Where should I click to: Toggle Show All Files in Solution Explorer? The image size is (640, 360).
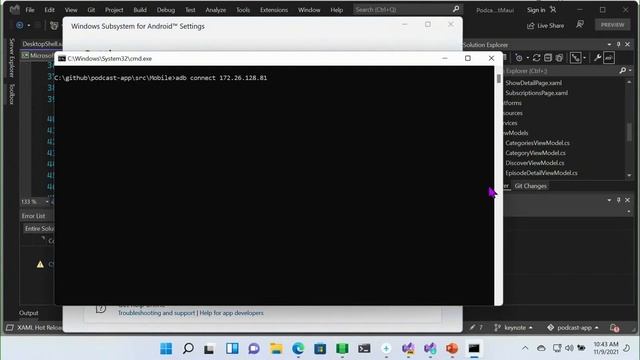coord(559,58)
